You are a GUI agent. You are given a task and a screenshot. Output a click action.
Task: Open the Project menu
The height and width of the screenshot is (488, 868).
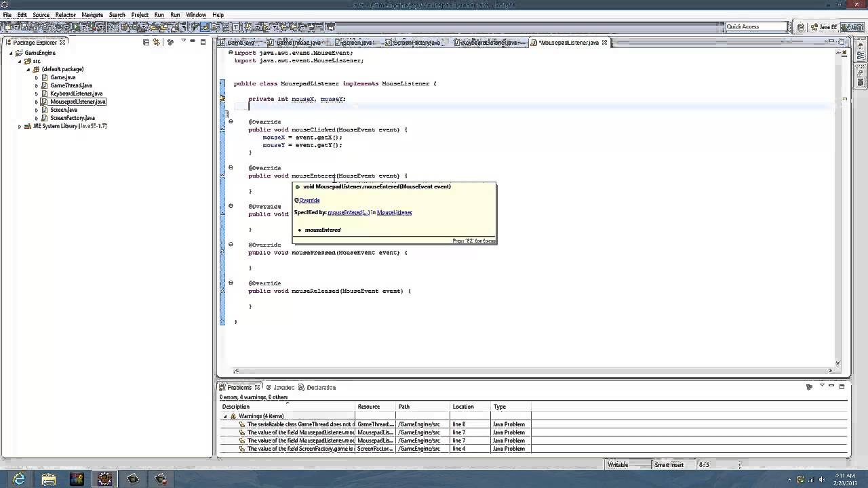140,15
